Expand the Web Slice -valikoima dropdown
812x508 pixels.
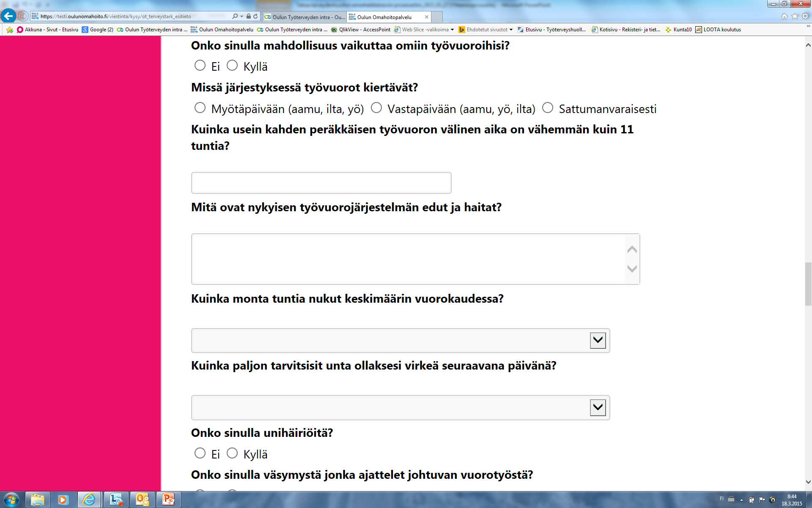pos(452,30)
